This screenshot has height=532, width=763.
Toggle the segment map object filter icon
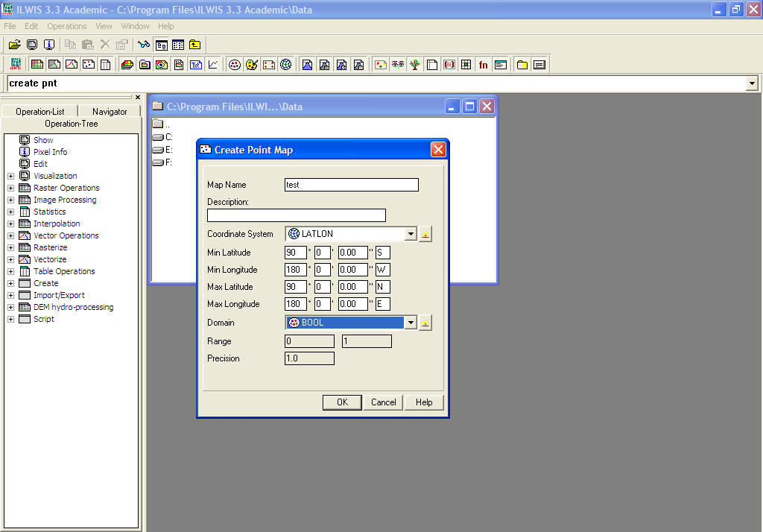coord(72,64)
